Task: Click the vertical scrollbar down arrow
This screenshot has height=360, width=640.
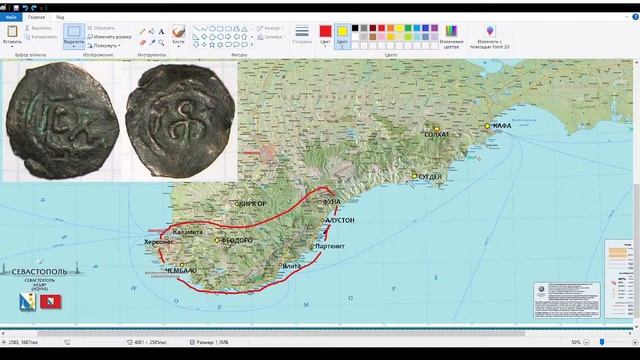Action: click(x=636, y=327)
